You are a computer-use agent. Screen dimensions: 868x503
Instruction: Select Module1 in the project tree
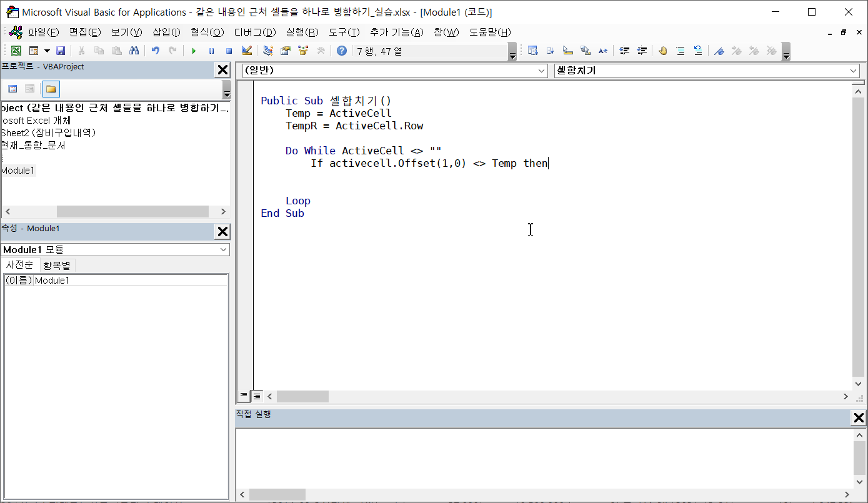pos(18,171)
